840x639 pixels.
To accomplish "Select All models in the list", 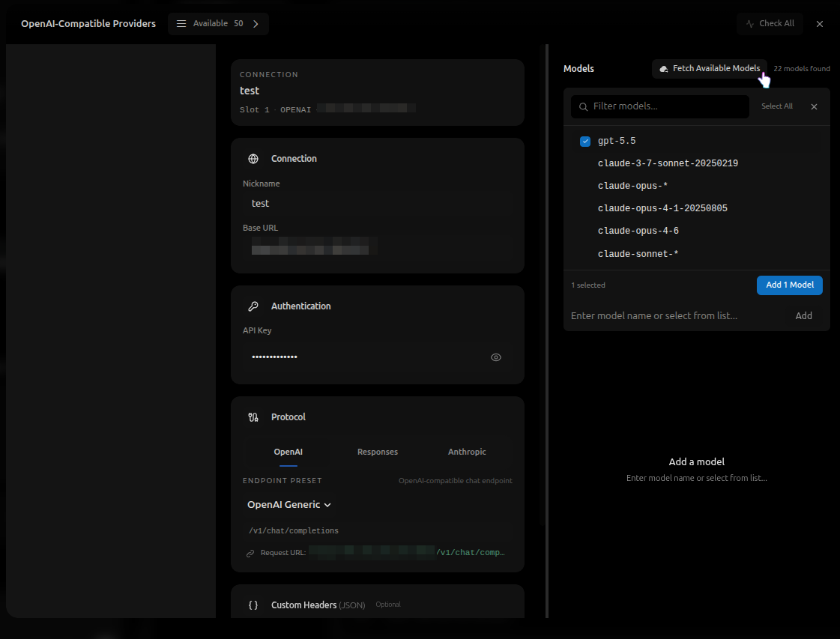I will [x=777, y=106].
